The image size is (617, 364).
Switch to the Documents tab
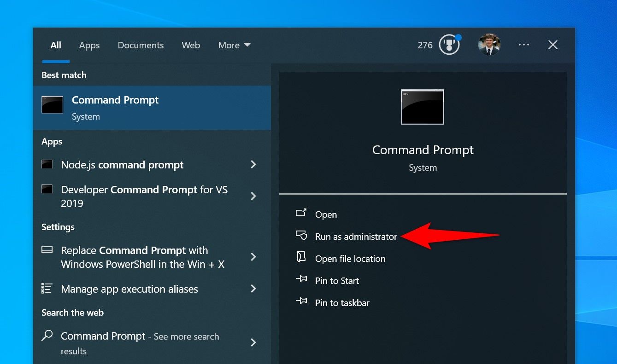141,45
